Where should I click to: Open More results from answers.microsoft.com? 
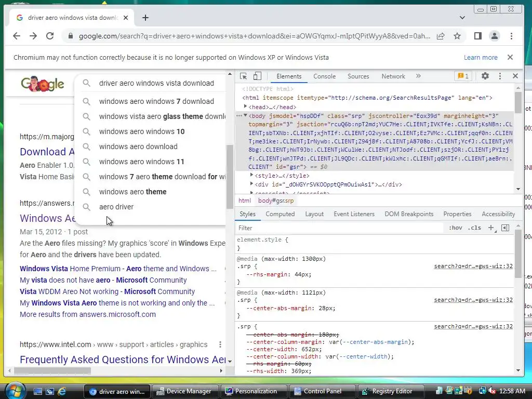click(x=87, y=314)
